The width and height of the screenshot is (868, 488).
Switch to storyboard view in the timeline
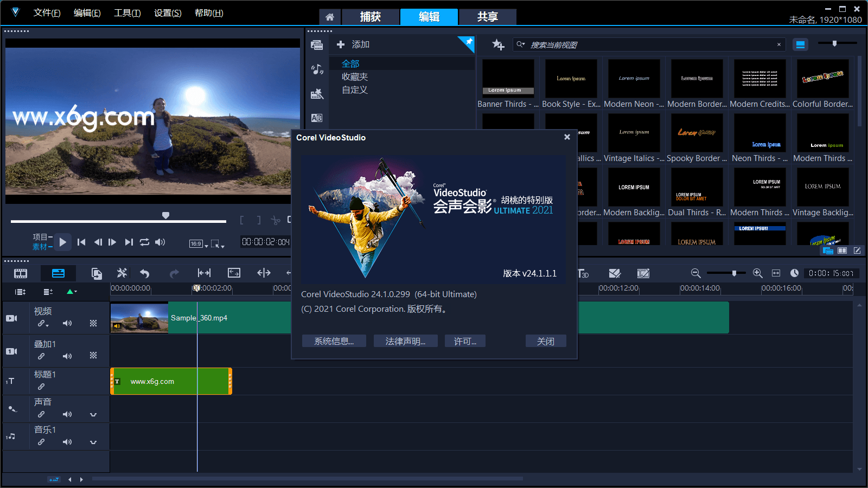[x=21, y=273]
